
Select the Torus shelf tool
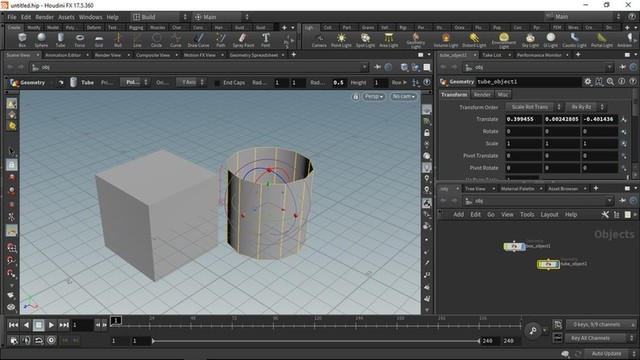(80, 40)
